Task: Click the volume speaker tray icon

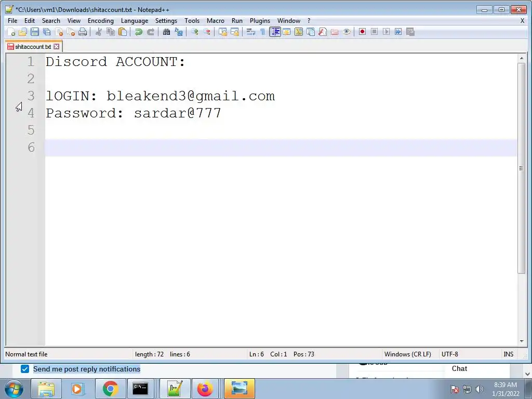Action: 479,389
